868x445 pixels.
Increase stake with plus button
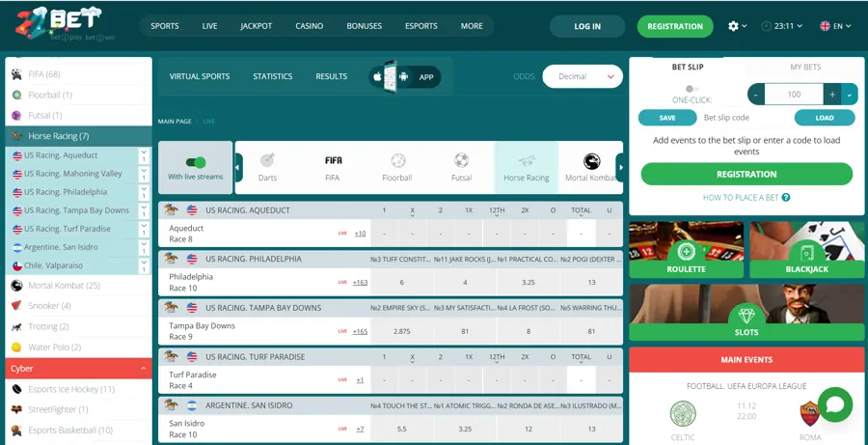point(832,95)
